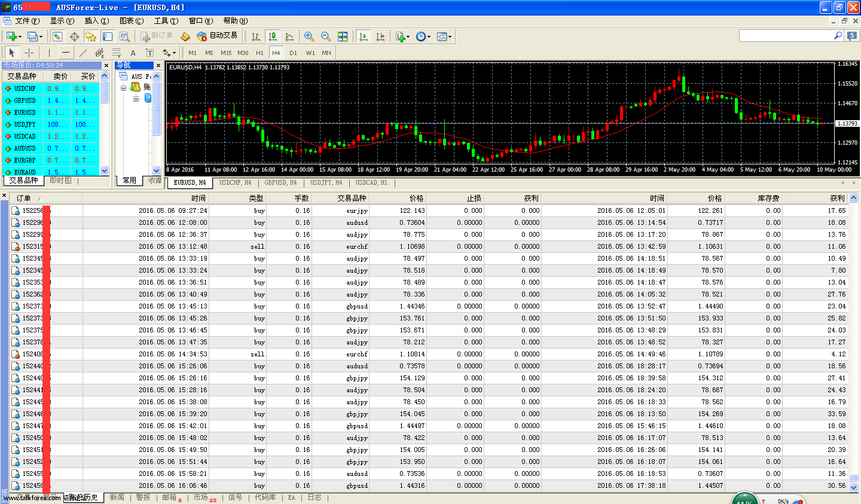Image resolution: width=861 pixels, height=504 pixels.
Task: Switch chart to line chart icon
Action: point(290,36)
